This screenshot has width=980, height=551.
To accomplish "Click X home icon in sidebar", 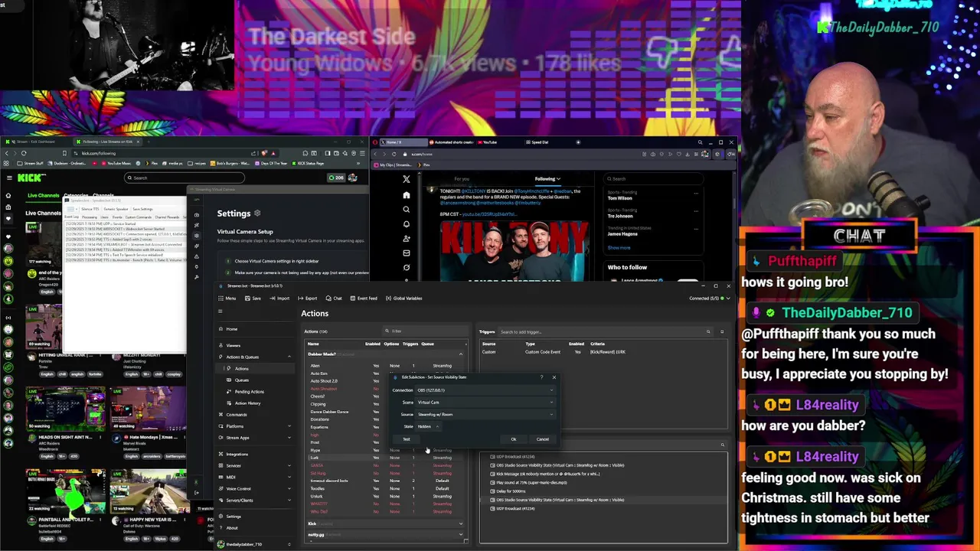I will [407, 195].
